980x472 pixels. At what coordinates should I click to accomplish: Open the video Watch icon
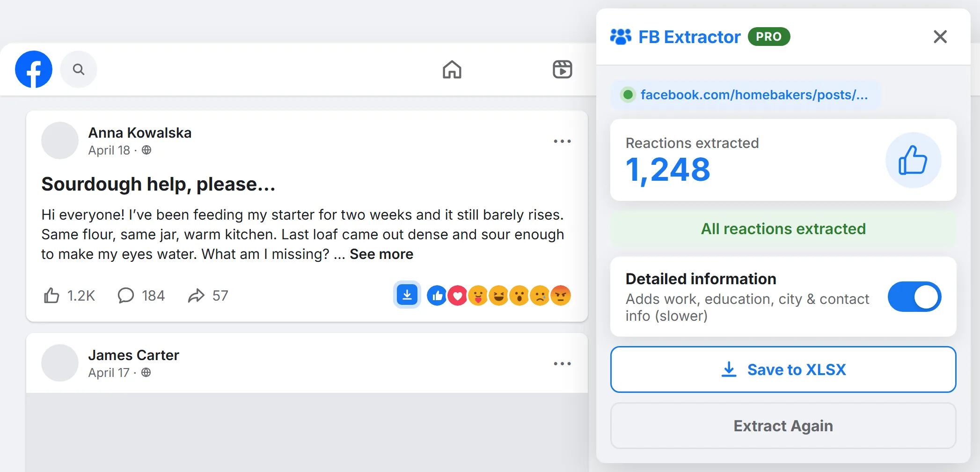(x=562, y=69)
